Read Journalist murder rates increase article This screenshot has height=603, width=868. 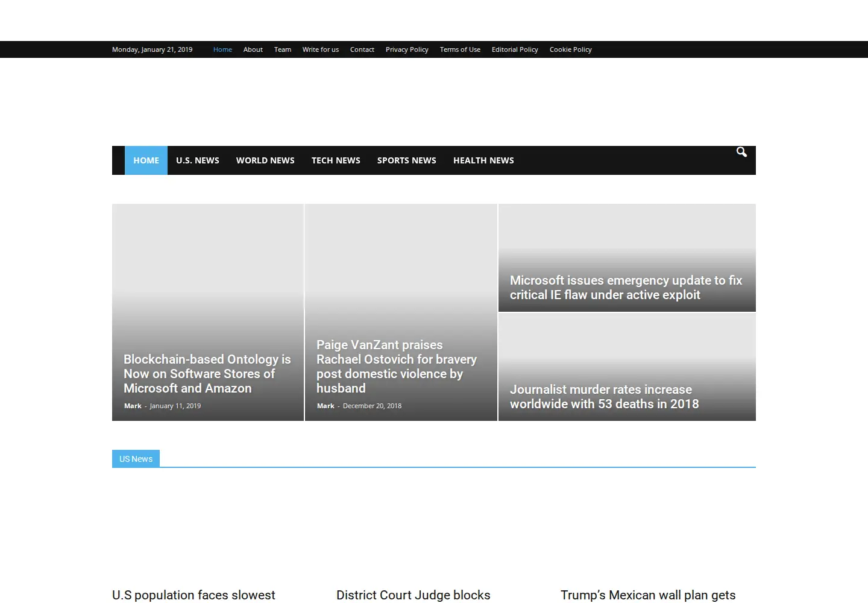[x=605, y=397]
